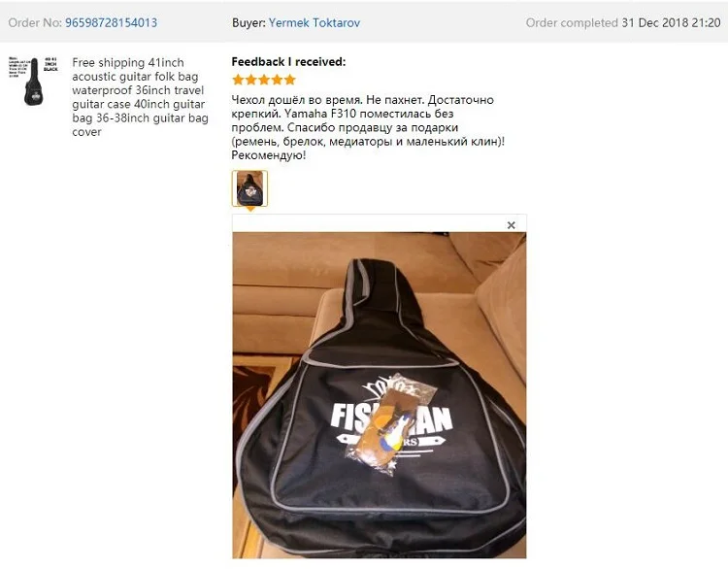Click the 'Order No:' label
This screenshot has width=728, height=569.
[x=35, y=22]
